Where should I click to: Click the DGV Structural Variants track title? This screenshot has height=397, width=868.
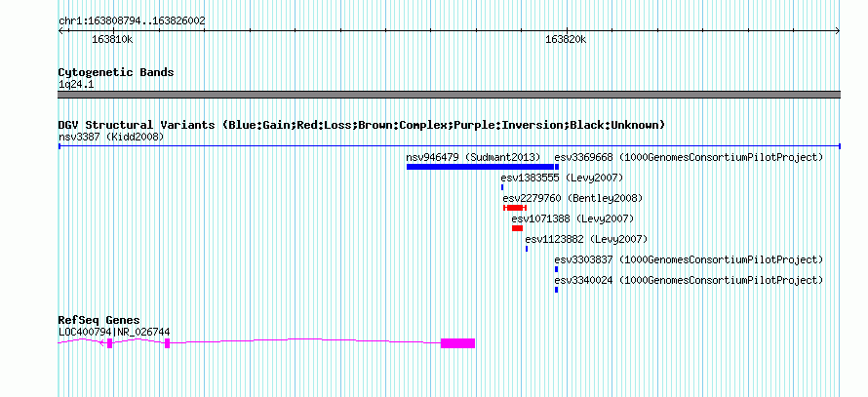(362, 125)
